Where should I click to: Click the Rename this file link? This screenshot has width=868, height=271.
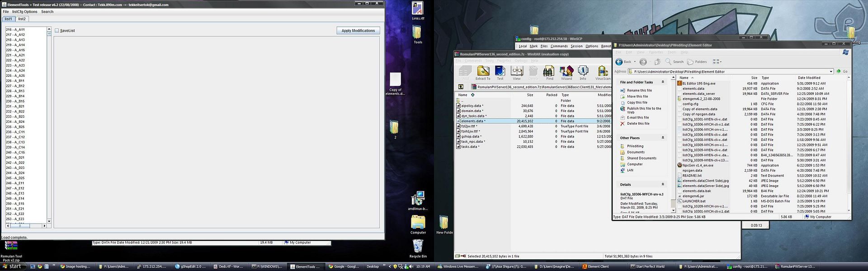click(639, 90)
